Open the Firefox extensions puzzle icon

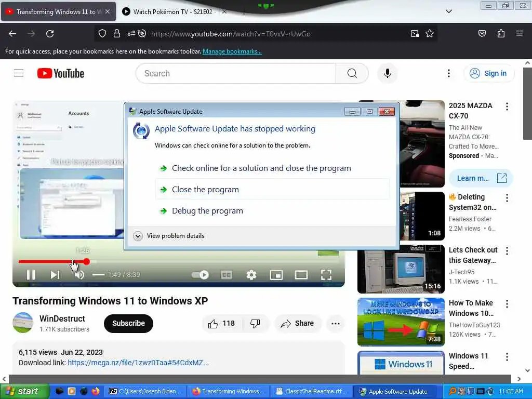click(501, 33)
